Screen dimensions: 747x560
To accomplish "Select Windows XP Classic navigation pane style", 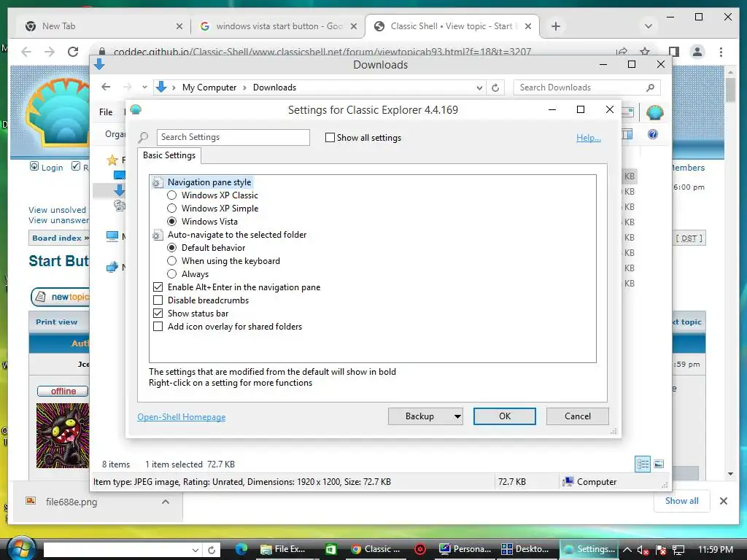I will click(x=172, y=195).
